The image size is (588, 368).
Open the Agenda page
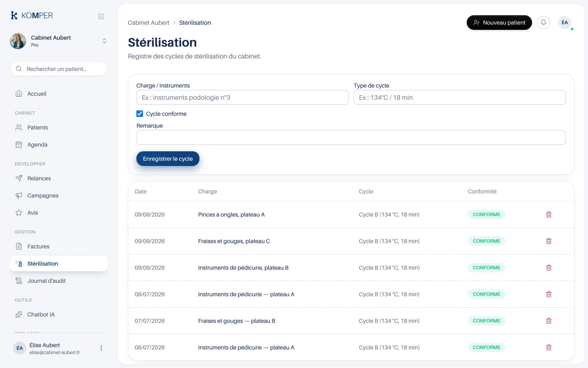[x=59, y=145]
